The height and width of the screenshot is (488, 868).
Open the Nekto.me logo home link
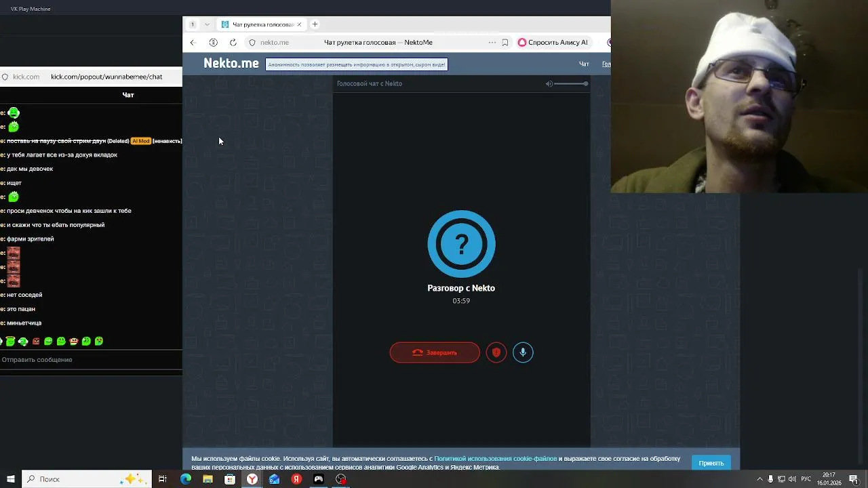231,63
